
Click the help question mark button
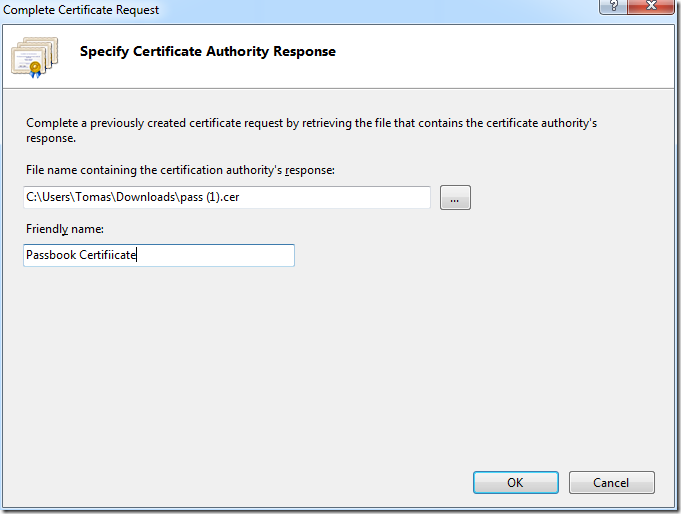[614, 6]
